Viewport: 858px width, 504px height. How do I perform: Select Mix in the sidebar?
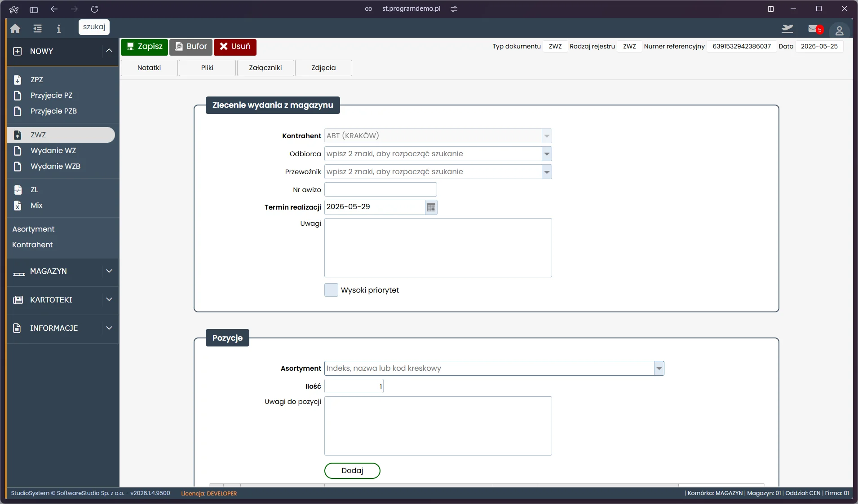(x=36, y=205)
